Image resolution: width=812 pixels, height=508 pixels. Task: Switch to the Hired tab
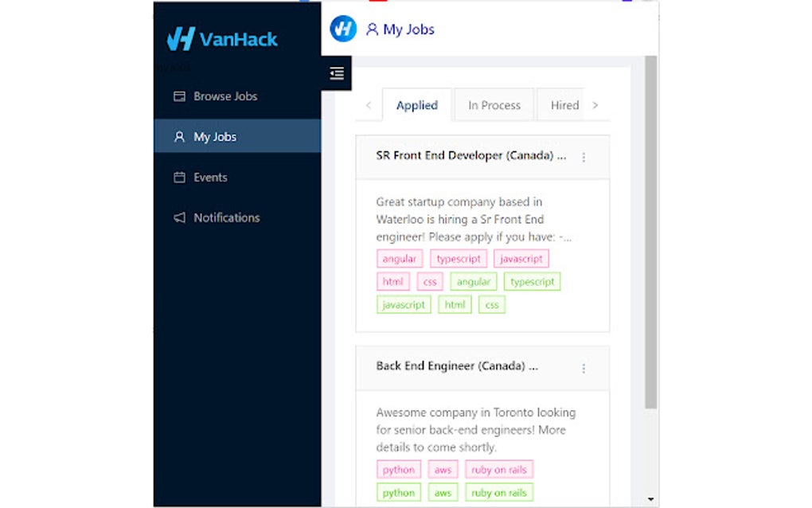pos(563,104)
